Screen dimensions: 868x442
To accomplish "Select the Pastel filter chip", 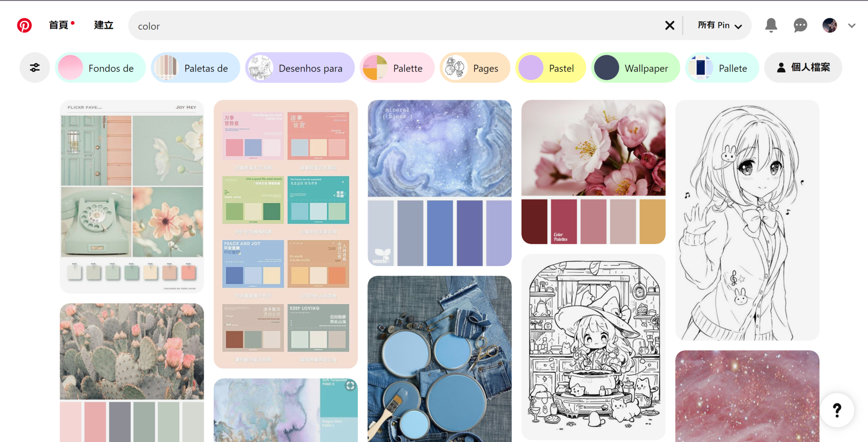I will click(x=550, y=67).
